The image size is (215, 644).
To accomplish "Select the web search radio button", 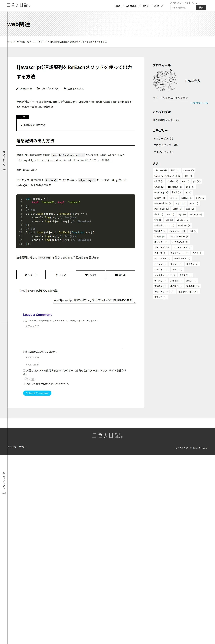I will tap(178, 3).
